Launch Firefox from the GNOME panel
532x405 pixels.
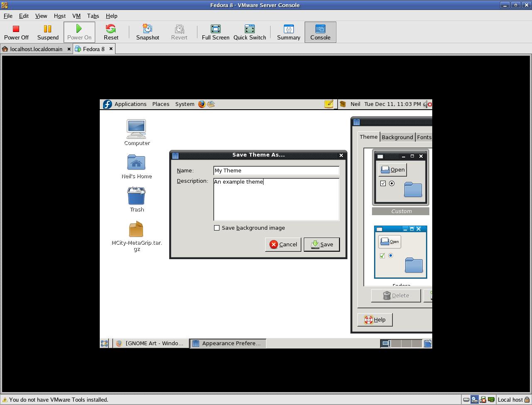(x=202, y=104)
